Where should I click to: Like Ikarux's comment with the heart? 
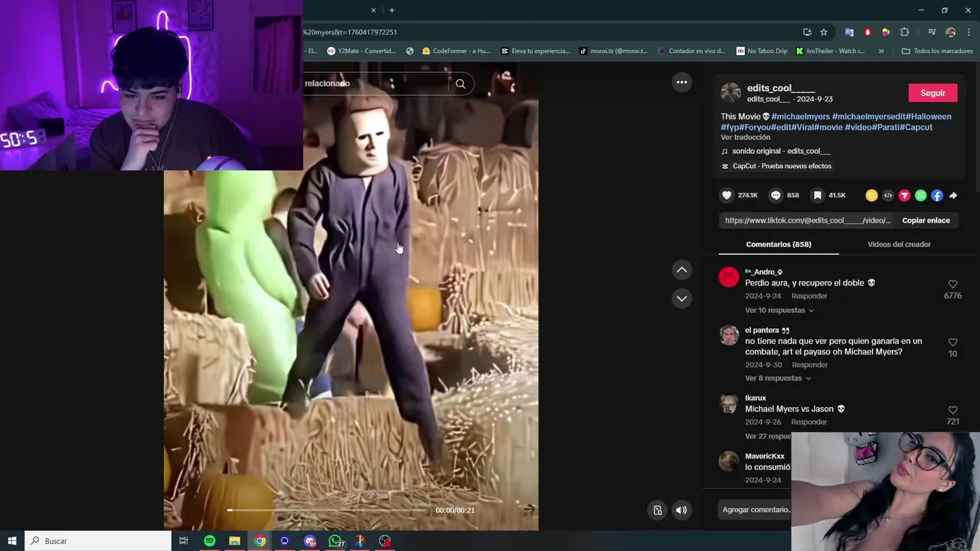[x=952, y=410]
